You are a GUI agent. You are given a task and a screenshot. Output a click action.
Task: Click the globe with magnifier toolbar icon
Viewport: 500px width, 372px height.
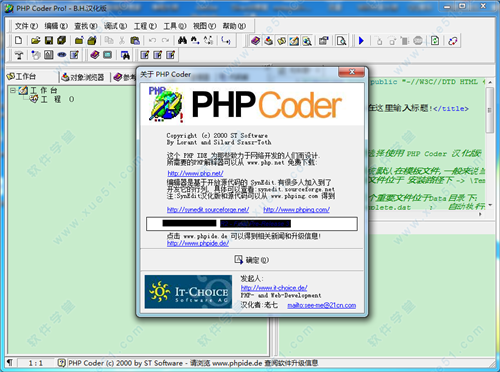point(307,41)
